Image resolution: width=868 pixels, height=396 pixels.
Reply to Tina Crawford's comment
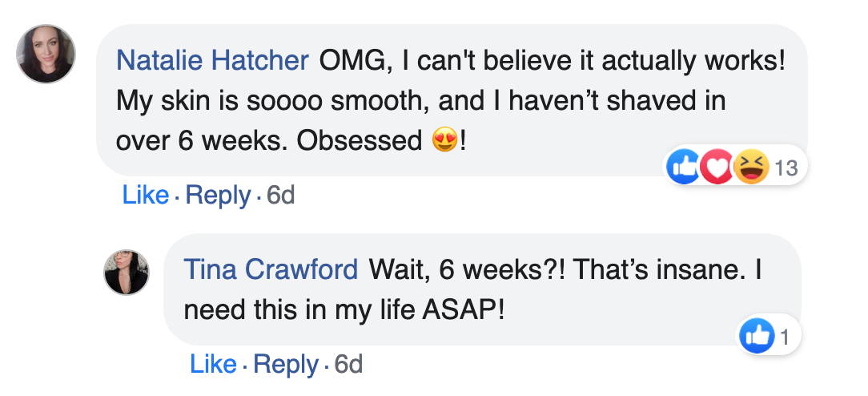point(286,365)
